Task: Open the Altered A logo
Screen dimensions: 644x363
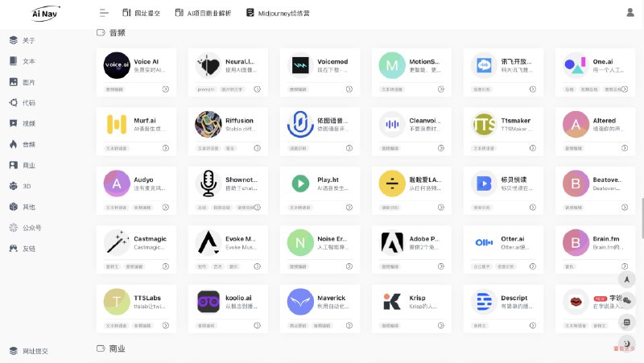Action: click(x=576, y=124)
